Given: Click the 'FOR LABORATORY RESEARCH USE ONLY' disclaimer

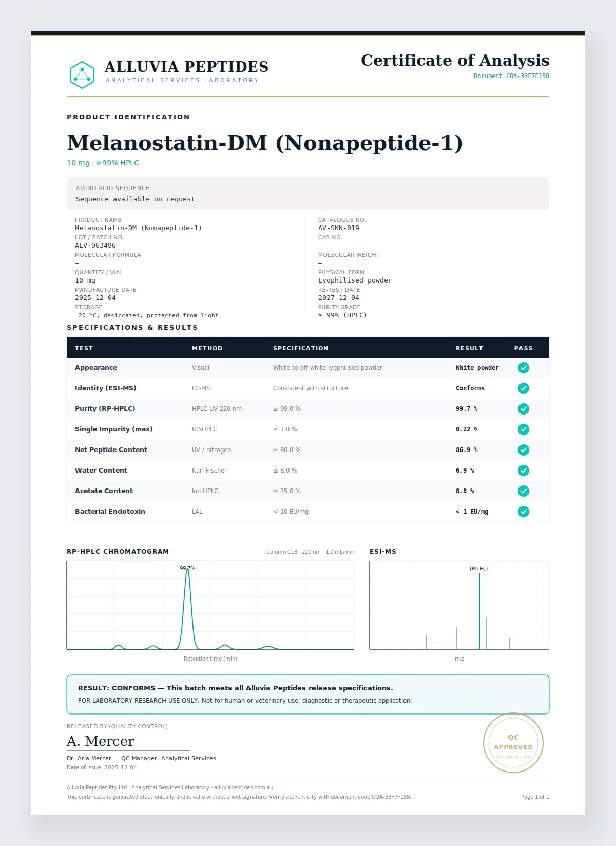Looking at the screenshot, I should click(x=245, y=701).
